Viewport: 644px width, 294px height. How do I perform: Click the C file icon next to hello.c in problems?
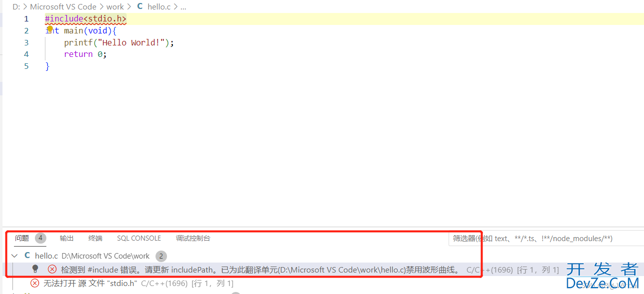point(27,256)
